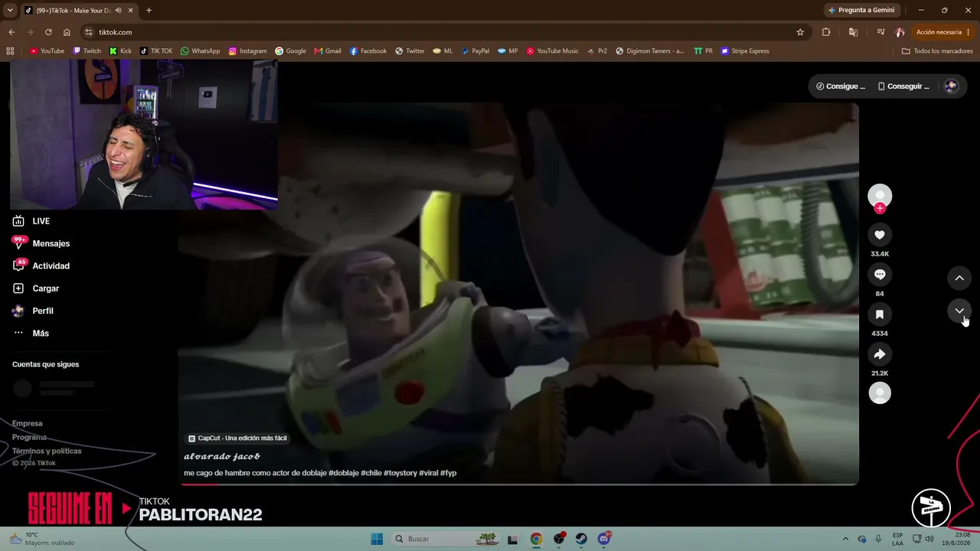The image size is (980, 551).
Task: Open the Programa footer link
Action: pos(29,437)
